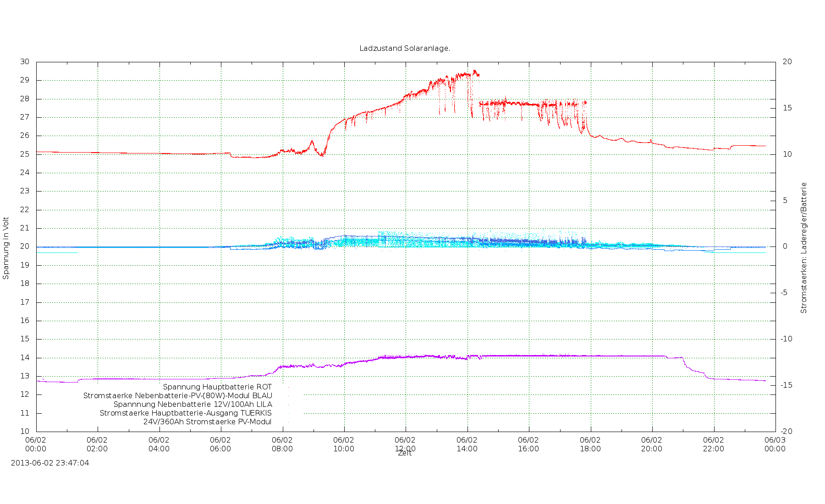825x504 pixels.
Task: Select legend entry Stromstaerke Nebenbatterie-PV-(80W)-Modul BLAU
Action: pyautogui.click(x=177, y=395)
